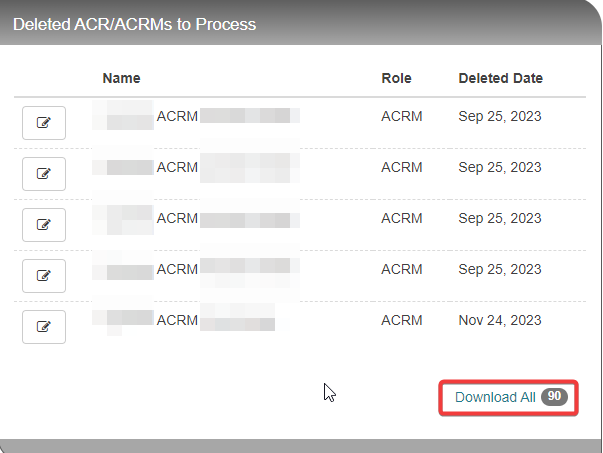Click the edit icon in the first row

coord(44,123)
